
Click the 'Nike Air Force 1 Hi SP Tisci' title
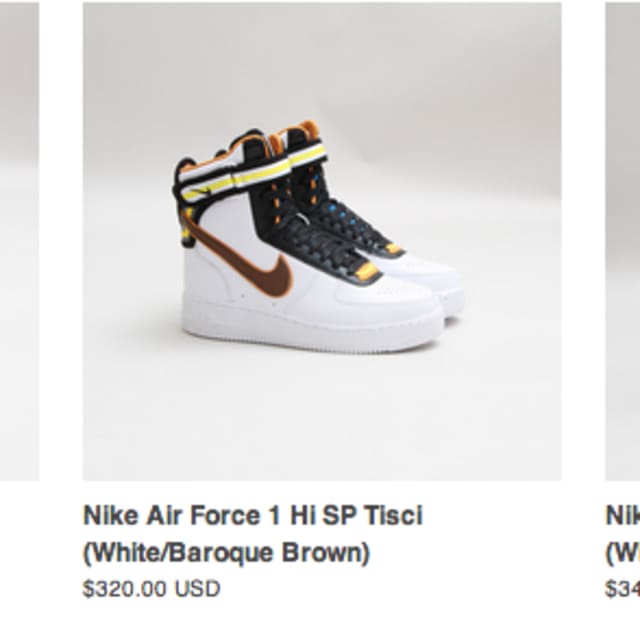point(252,516)
